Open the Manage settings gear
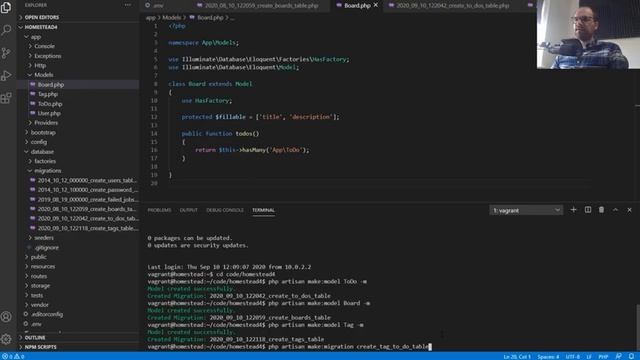The height and width of the screenshot is (360, 640). [6, 339]
